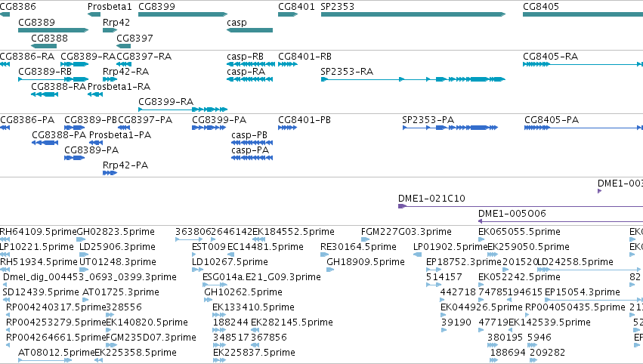Image resolution: width=643 pixels, height=364 pixels.
Task: Select the Prosbeta1 gene arrow
Action: click(94, 14)
